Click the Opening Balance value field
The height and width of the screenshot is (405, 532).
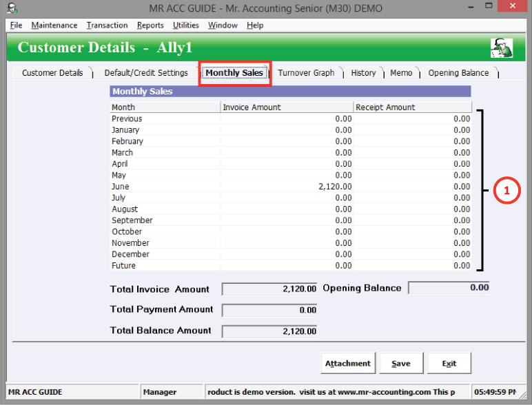click(x=449, y=288)
